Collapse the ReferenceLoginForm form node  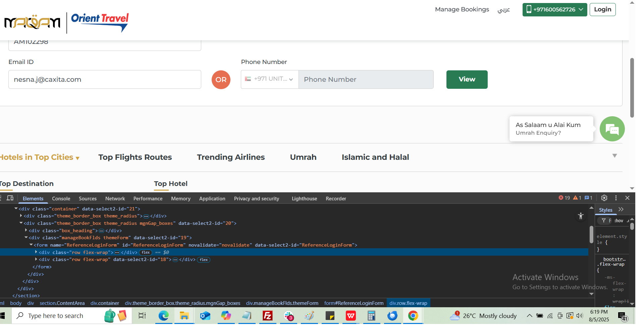coord(31,245)
